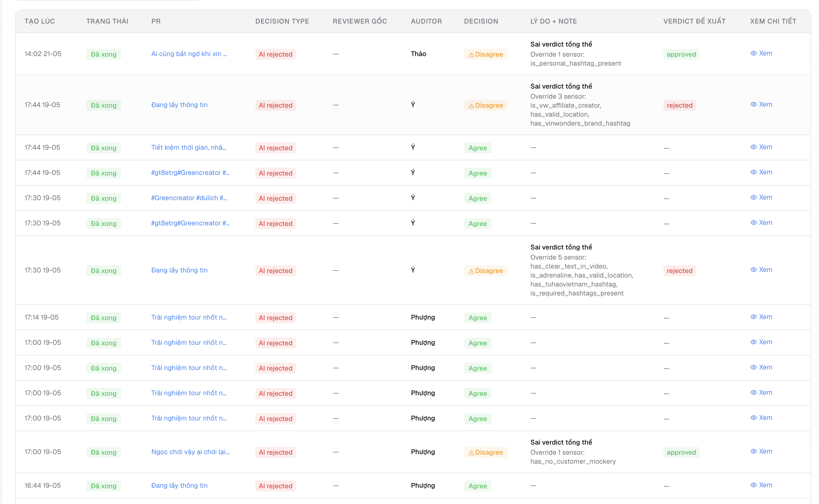Click 'Agree' badge in the 17:14 19-05 row

click(478, 318)
